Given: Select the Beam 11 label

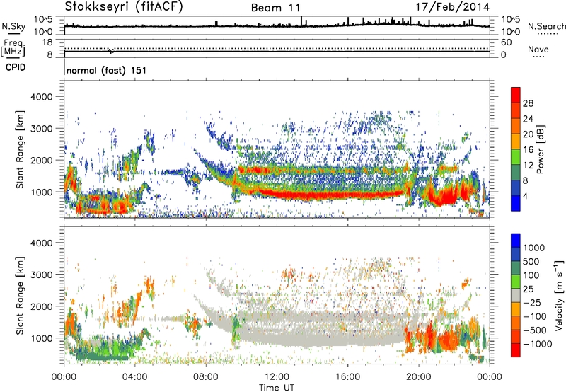Looking at the screenshot, I should click(x=275, y=8).
